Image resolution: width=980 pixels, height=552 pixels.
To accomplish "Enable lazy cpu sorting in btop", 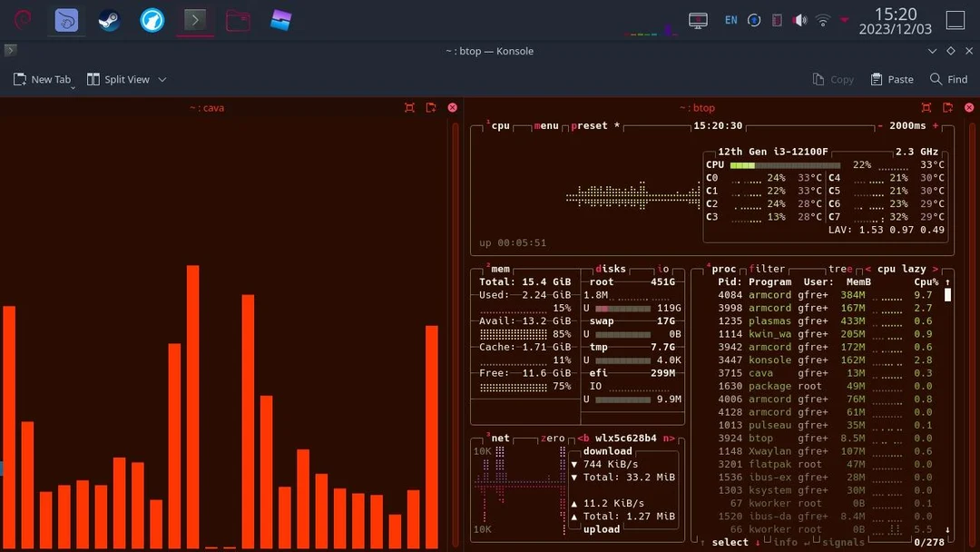I will pos(900,269).
